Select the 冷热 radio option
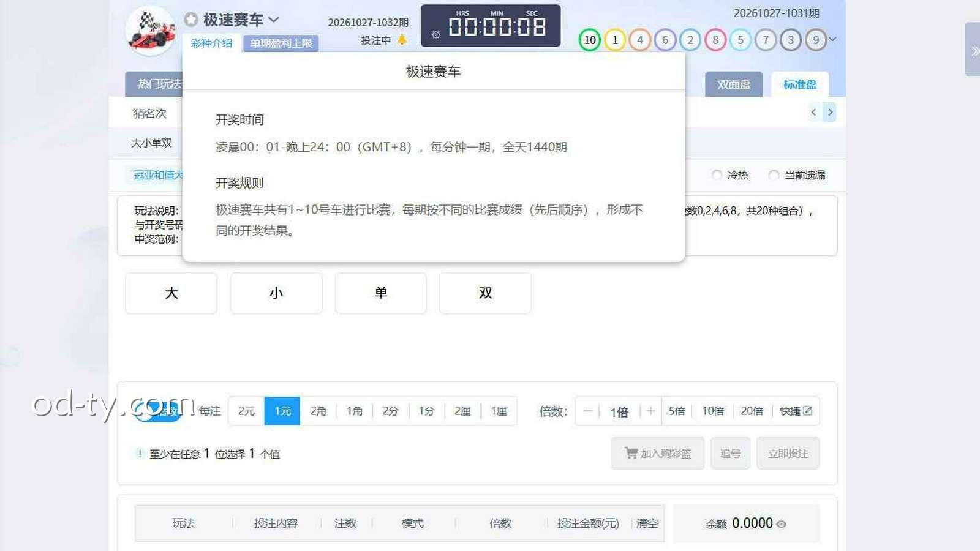 [717, 175]
